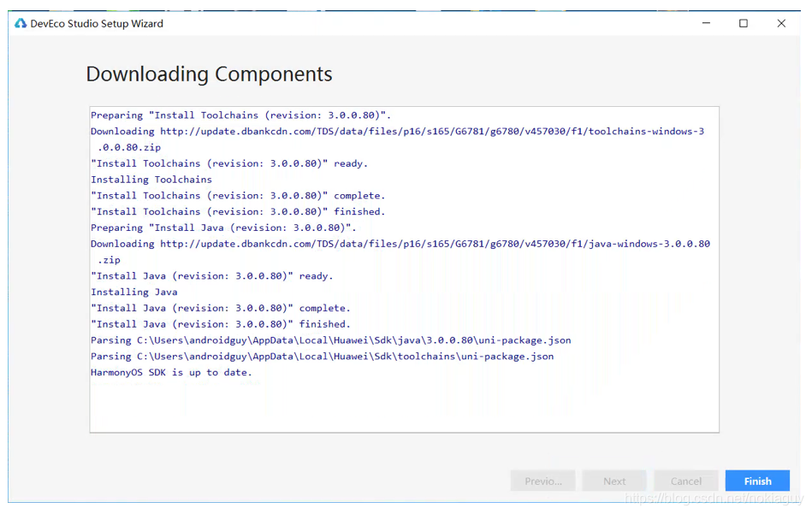Minimize the Setup Wizard window
Viewport: 812px width, 514px height.
click(706, 23)
